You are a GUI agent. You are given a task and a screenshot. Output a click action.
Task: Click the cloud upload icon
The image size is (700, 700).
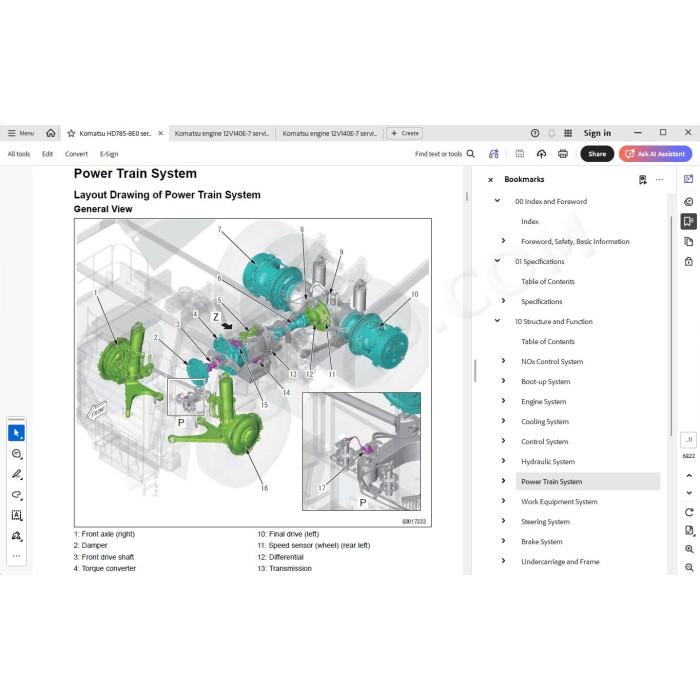tap(541, 154)
